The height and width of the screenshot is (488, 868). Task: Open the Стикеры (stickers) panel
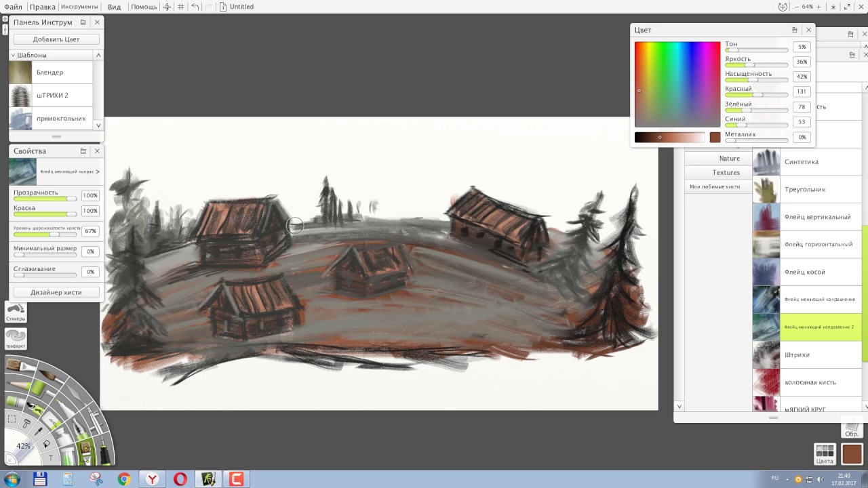click(16, 312)
